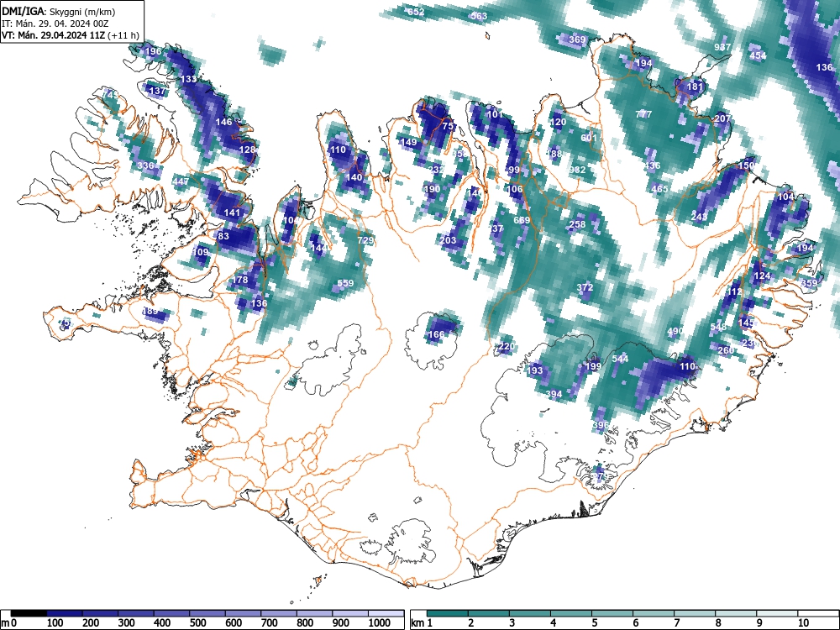Click visibility value 447 in the west

pos(181,181)
